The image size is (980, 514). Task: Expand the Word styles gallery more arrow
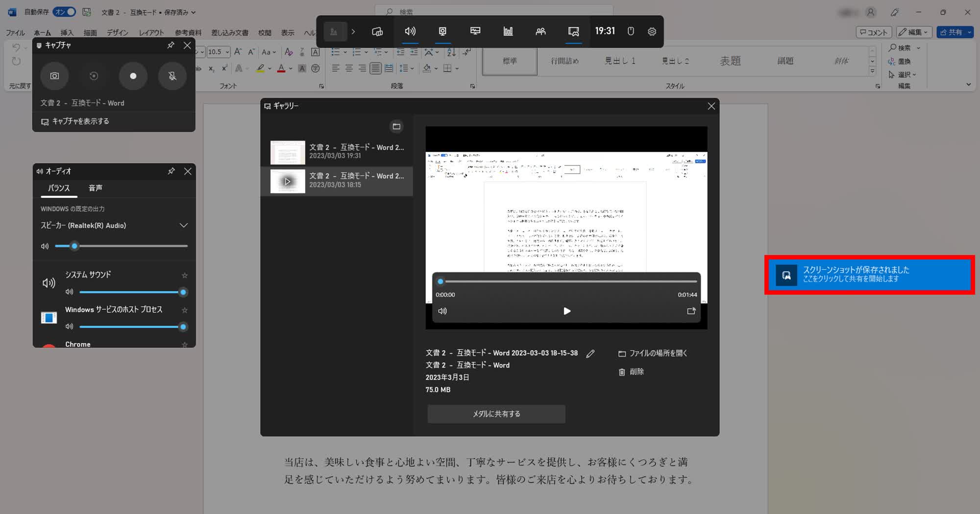pos(872,71)
